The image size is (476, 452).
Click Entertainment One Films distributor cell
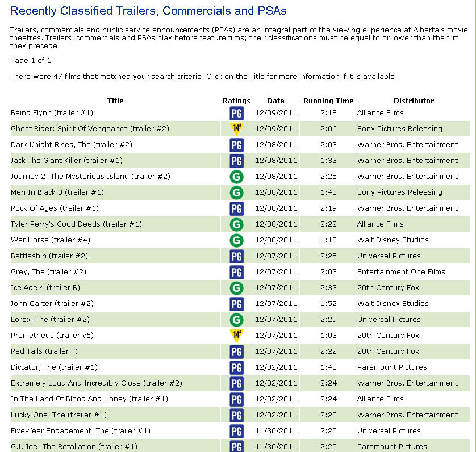coord(401,271)
